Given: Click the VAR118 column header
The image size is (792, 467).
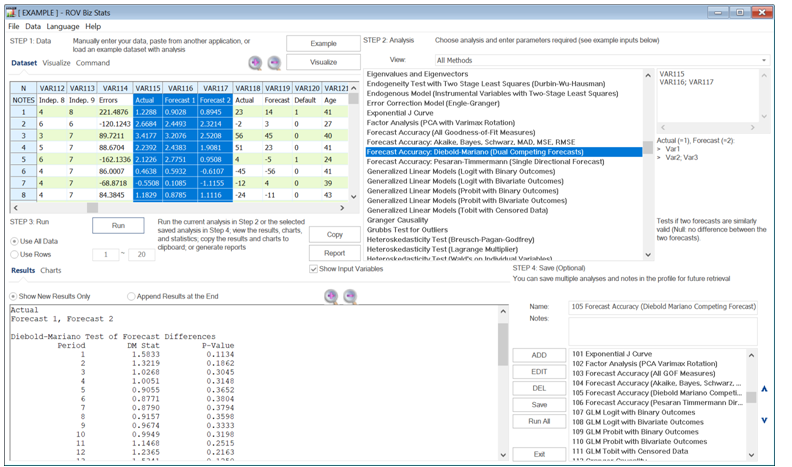Looking at the screenshot, I should coord(248,88).
